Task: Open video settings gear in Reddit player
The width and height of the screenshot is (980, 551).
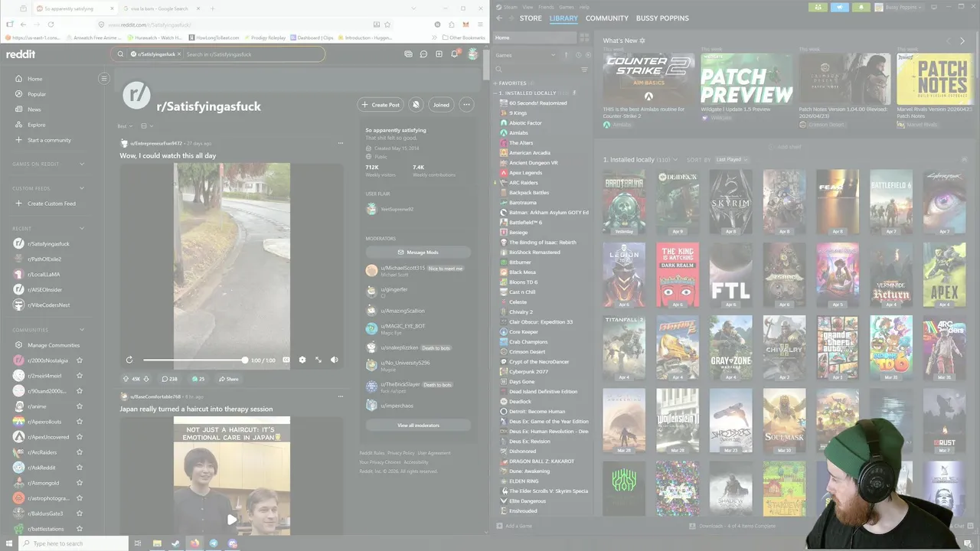Action: [302, 360]
